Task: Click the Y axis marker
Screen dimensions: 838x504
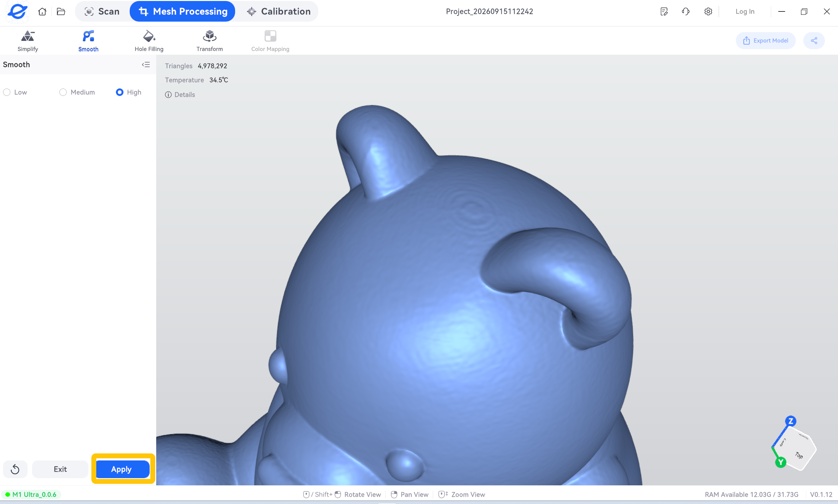Action: point(781,462)
